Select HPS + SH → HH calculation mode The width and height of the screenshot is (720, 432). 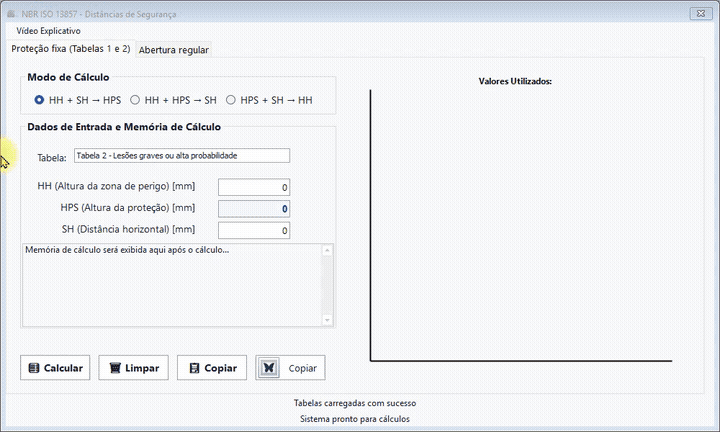[x=269, y=100]
